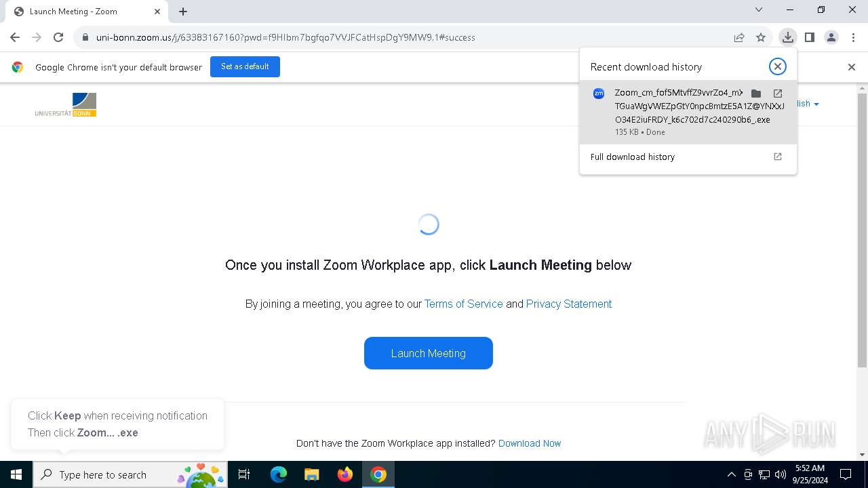Go back with the browser back arrow
868x488 pixels.
pyautogui.click(x=15, y=37)
